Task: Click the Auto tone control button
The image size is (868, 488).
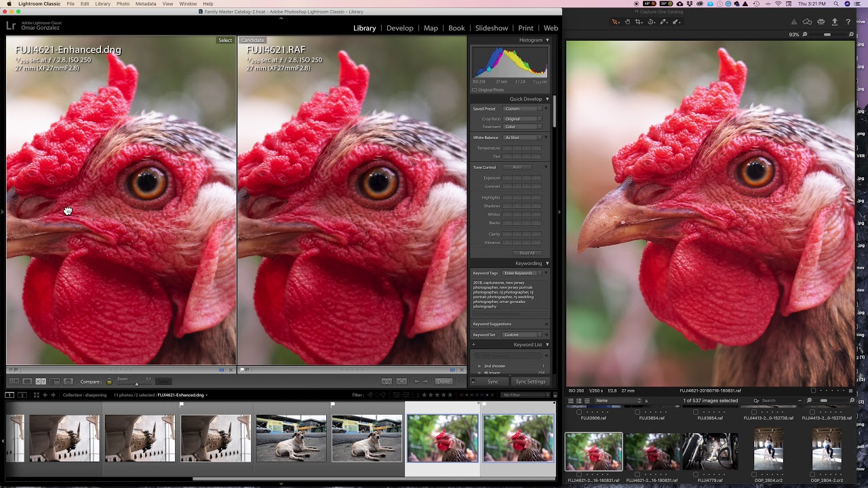Action: tap(517, 167)
